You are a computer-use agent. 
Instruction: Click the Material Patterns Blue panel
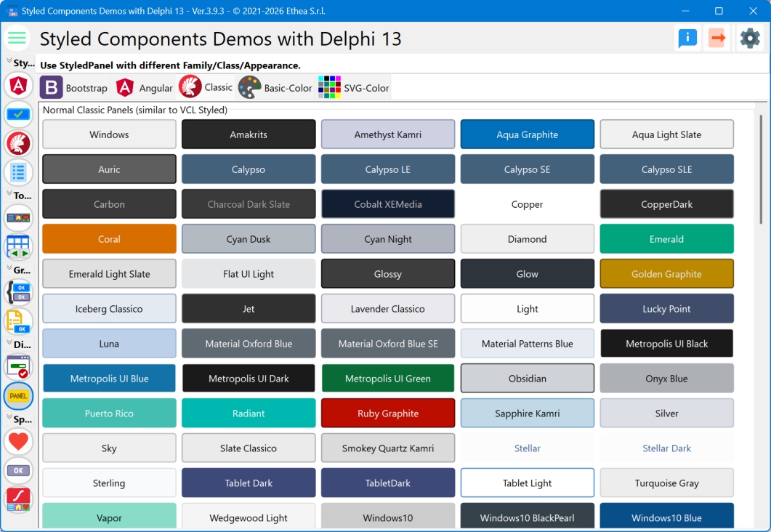[527, 344]
